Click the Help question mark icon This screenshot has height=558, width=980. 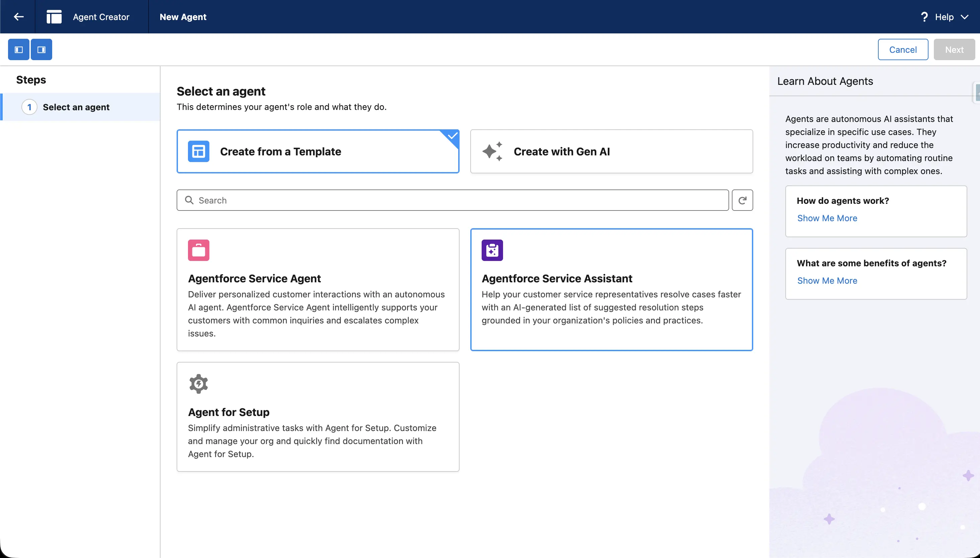[924, 17]
